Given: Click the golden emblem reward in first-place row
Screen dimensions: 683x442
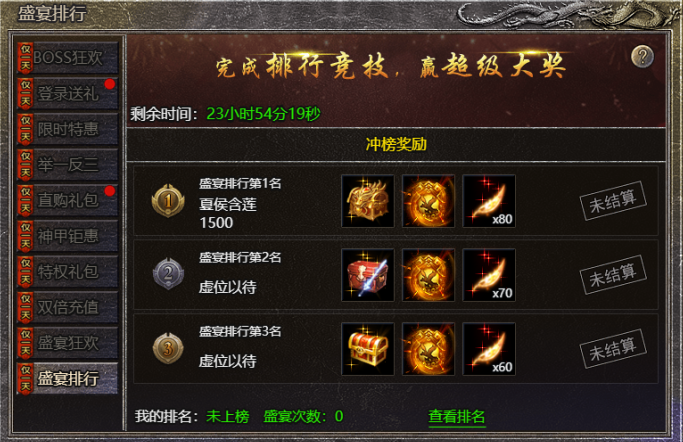Looking at the screenshot, I should tap(428, 201).
